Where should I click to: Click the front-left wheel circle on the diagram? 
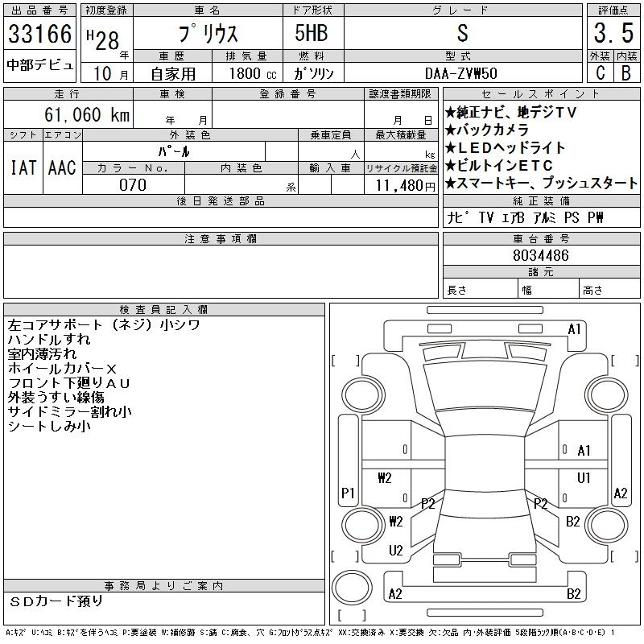point(355,394)
